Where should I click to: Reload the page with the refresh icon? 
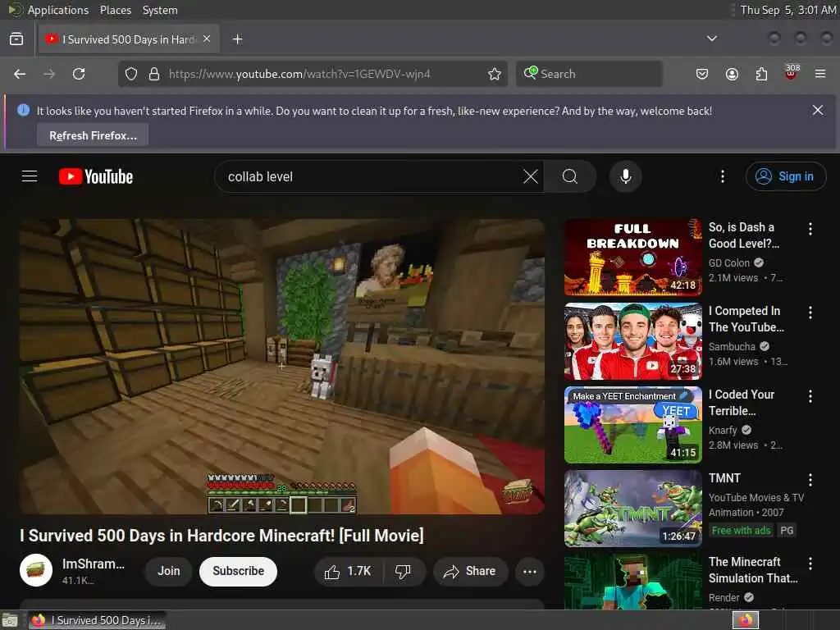pyautogui.click(x=79, y=74)
